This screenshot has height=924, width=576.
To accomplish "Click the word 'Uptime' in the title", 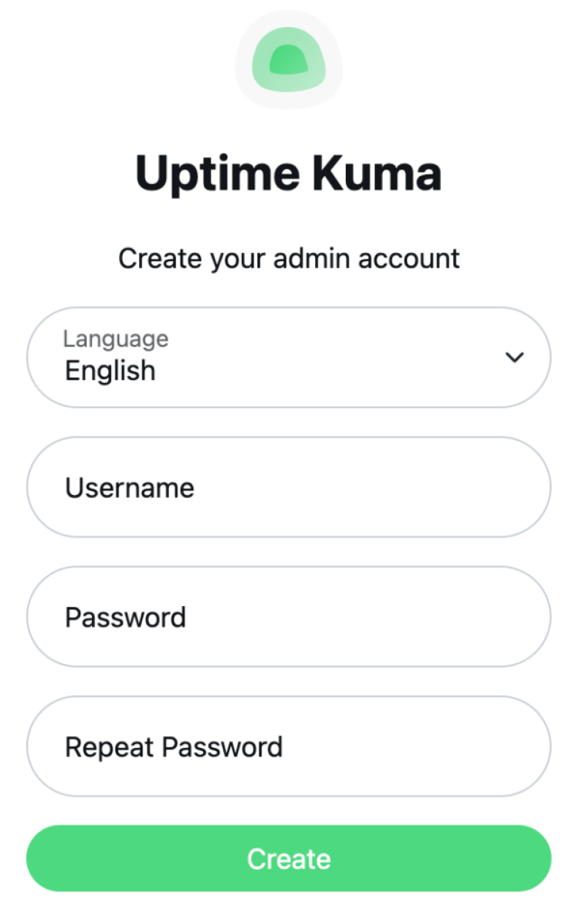I will click(x=216, y=174).
